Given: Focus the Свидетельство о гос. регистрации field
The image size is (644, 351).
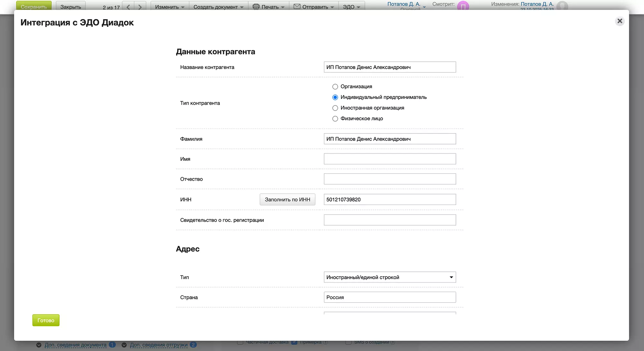Looking at the screenshot, I should (x=390, y=220).
